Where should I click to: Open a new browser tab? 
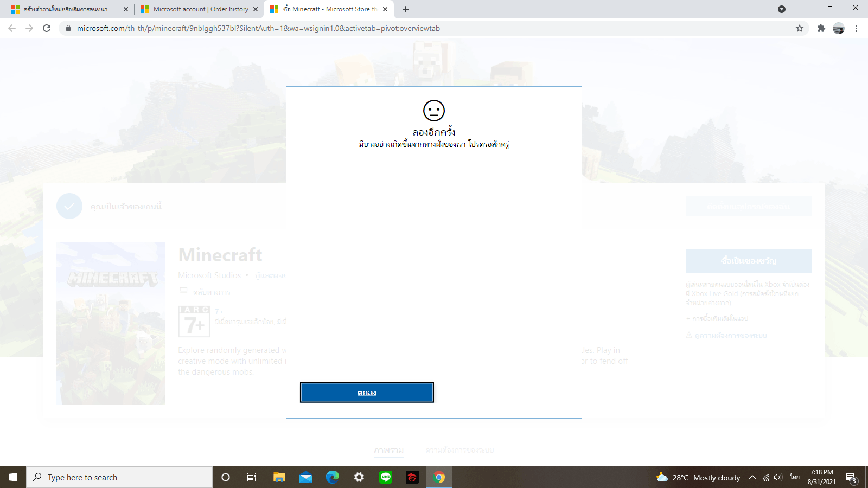pyautogui.click(x=406, y=9)
